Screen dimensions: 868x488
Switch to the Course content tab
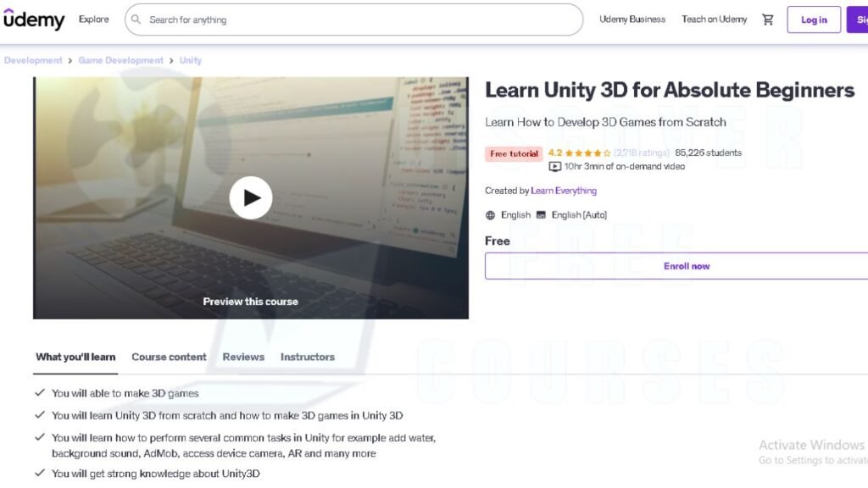169,358
